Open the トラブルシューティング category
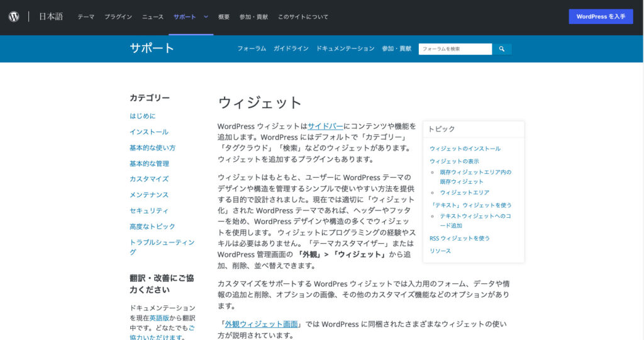 [162, 247]
